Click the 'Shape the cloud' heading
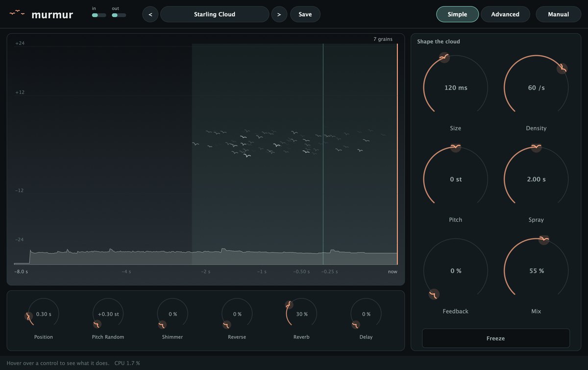This screenshot has width=588, height=370. (x=439, y=42)
